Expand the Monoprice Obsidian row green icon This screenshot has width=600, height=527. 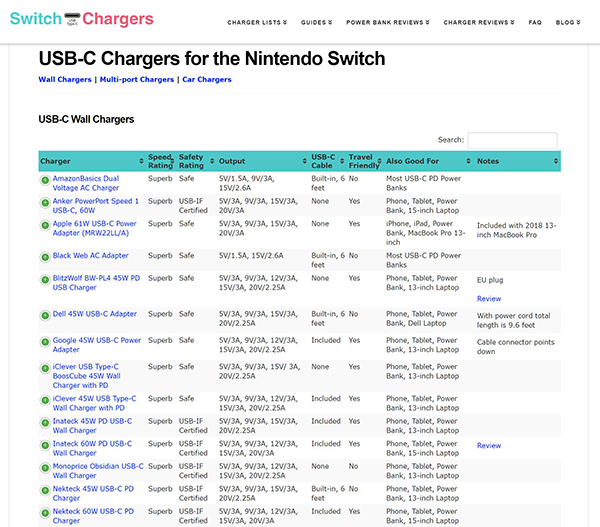coord(45,467)
